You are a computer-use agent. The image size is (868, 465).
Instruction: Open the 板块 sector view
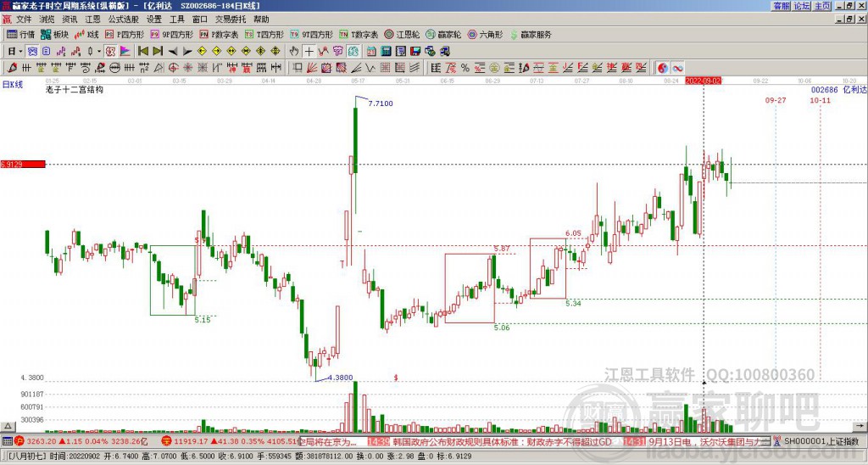pos(54,34)
